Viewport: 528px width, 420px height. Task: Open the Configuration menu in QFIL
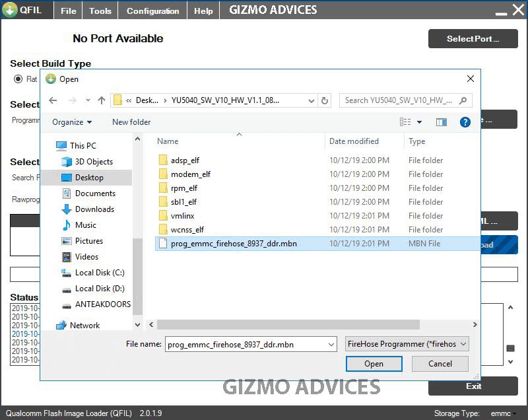tap(152, 11)
